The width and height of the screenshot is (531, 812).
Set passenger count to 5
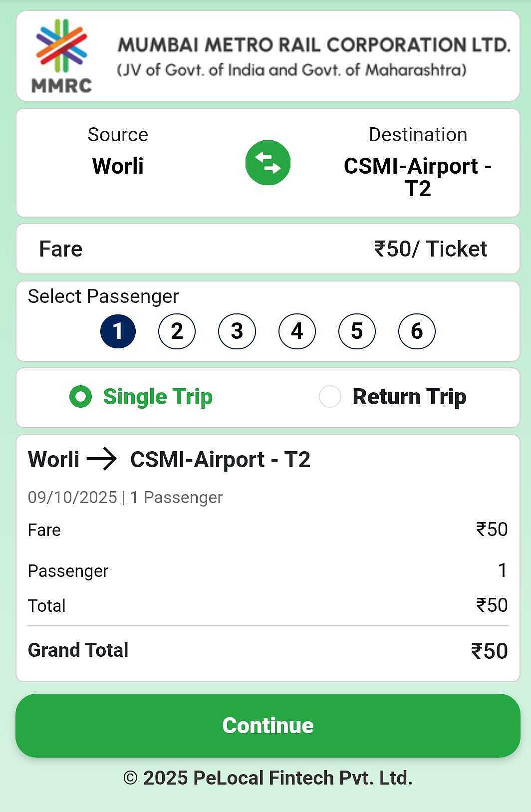[357, 331]
